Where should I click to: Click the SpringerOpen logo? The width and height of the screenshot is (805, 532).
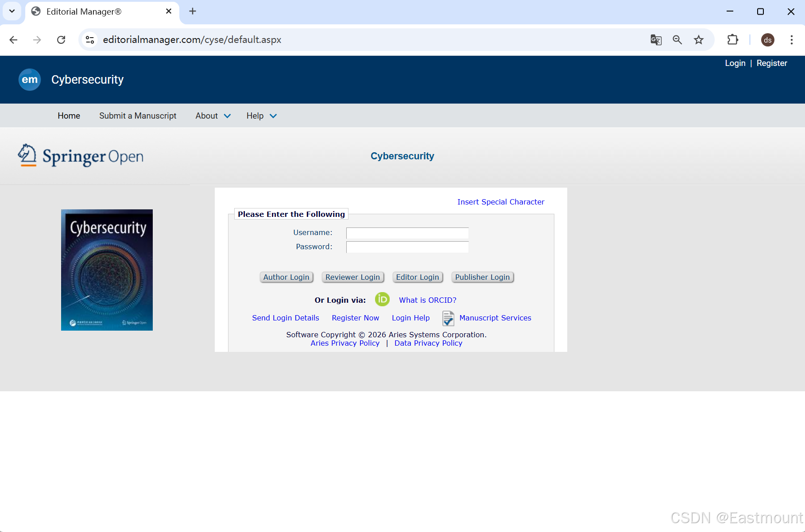(81, 156)
